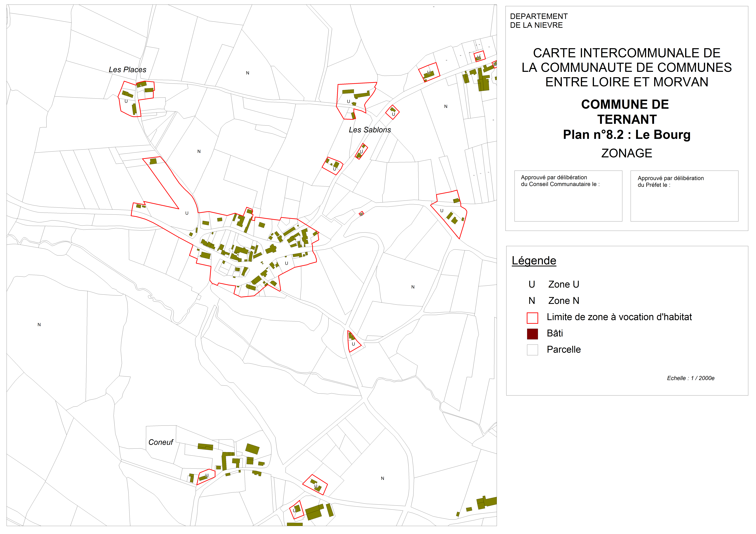Click the leftmost N zone marker on the map
Image resolution: width=756 pixels, height=534 pixels.
(39, 324)
